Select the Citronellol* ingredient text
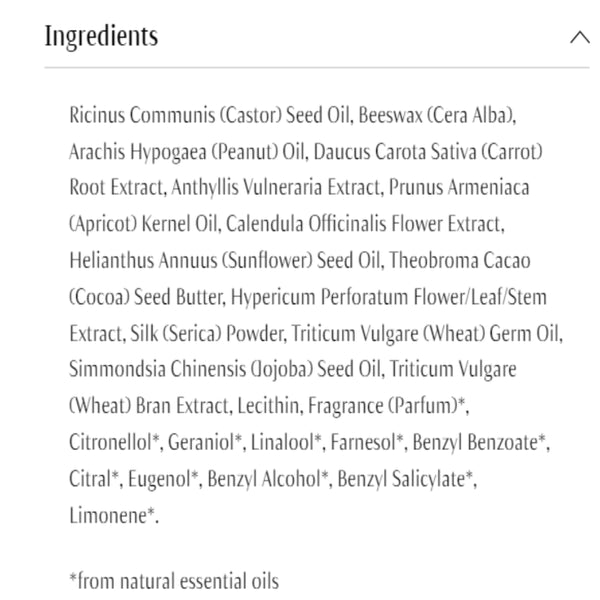Screen dimensions: 600x600 [x=111, y=441]
